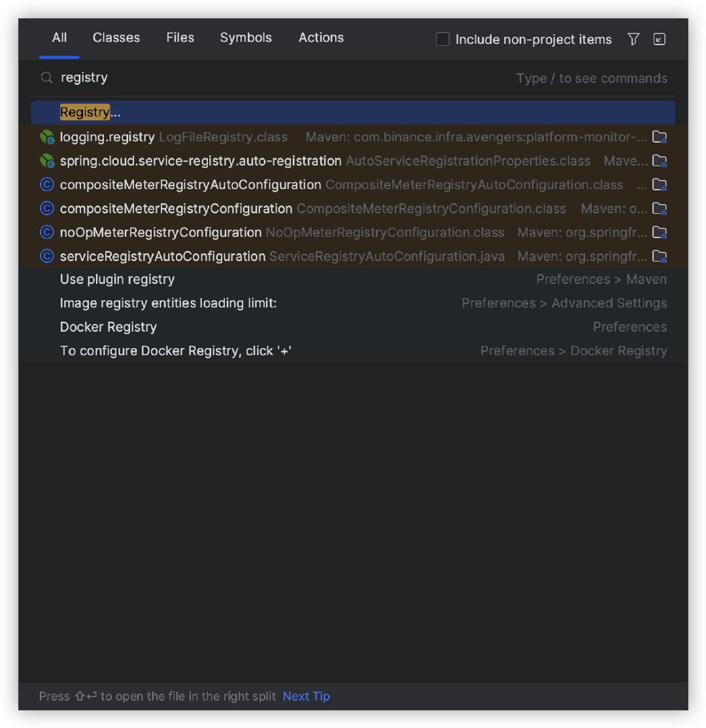Viewport: 706px width, 728px height.
Task: Click the search magnifier icon
Action: (46, 78)
